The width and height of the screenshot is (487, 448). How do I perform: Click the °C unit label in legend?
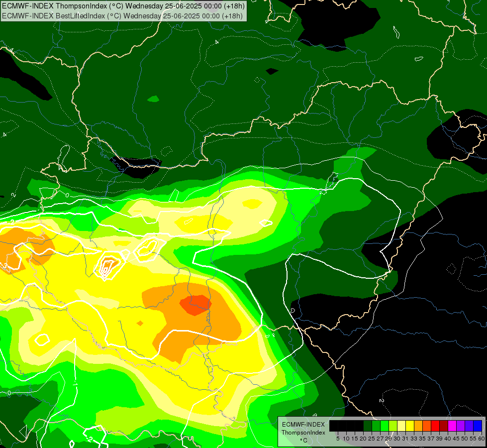pyautogui.click(x=304, y=440)
